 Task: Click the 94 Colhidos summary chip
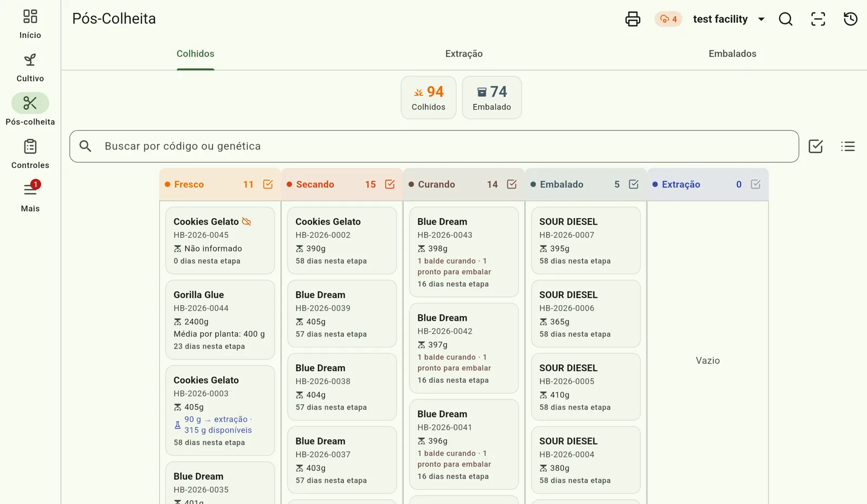pos(429,98)
